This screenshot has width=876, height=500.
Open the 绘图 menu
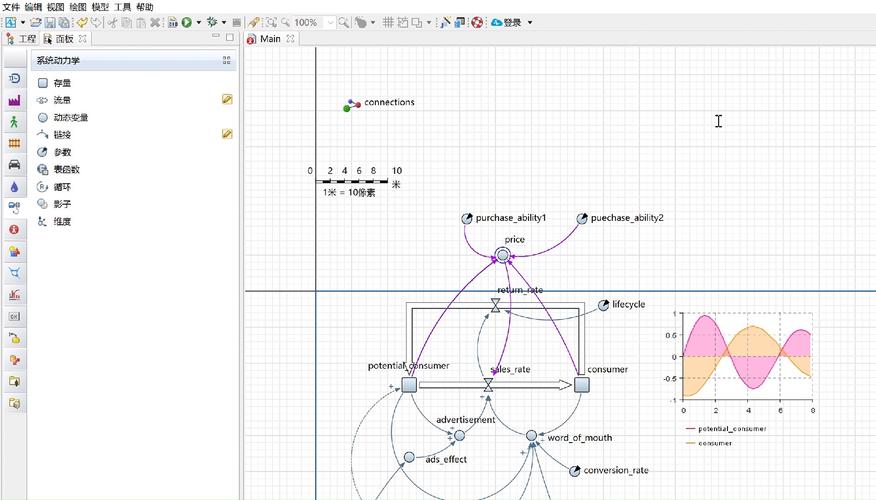(78, 7)
